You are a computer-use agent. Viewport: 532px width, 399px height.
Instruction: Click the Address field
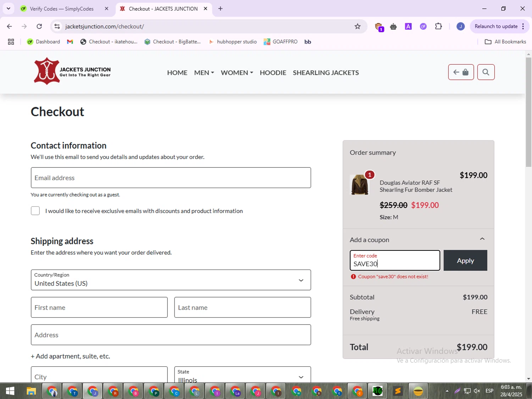point(171,335)
